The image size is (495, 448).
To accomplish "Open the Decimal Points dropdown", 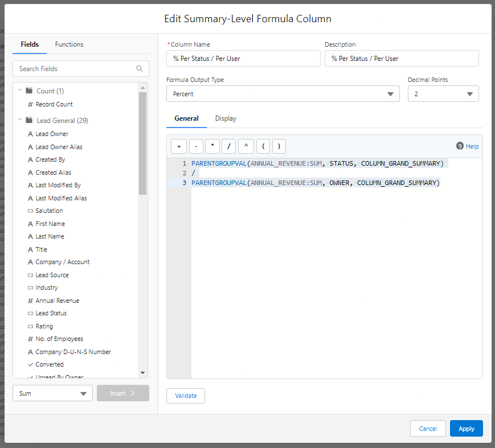I will click(443, 94).
